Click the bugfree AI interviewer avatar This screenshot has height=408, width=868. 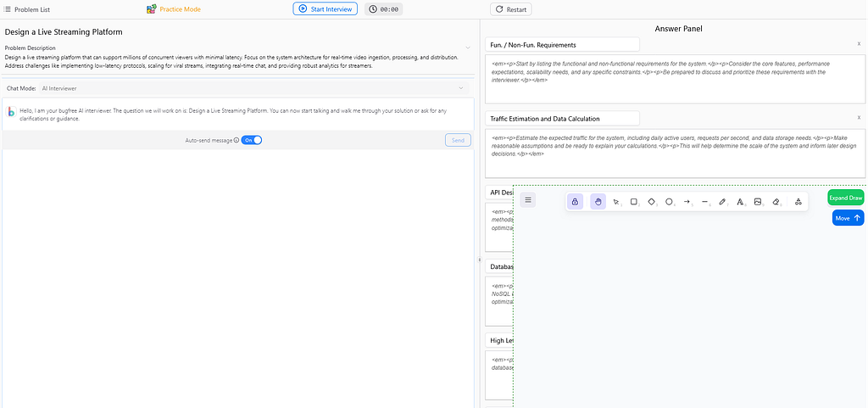tap(11, 112)
